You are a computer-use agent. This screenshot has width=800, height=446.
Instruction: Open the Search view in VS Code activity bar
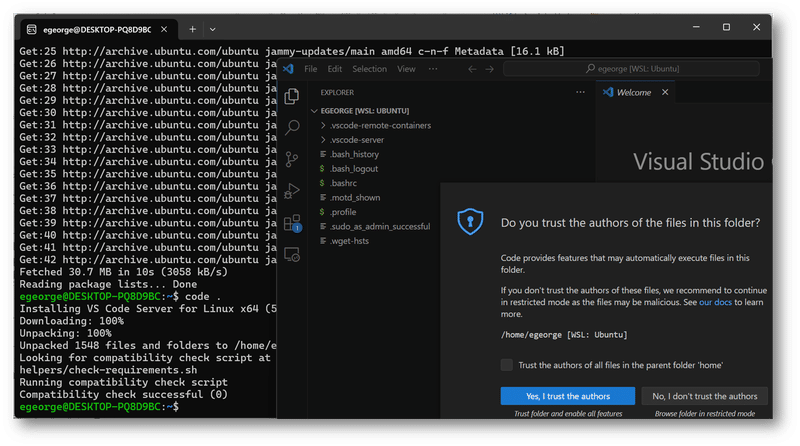292,127
